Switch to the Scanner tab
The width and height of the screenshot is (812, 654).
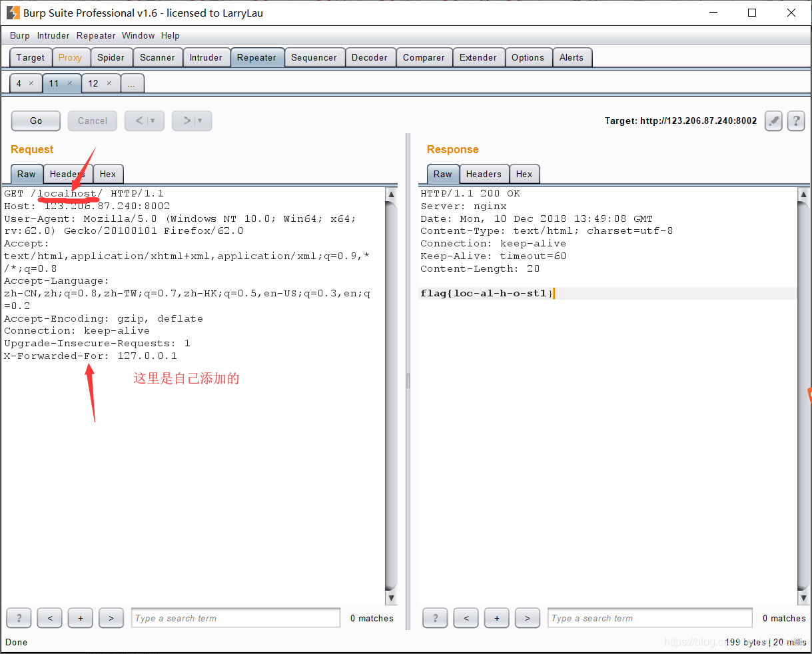pyautogui.click(x=157, y=57)
